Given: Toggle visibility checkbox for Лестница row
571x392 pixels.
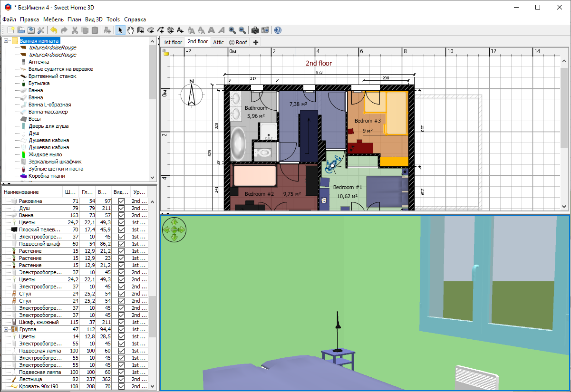Looking at the screenshot, I should coord(121,380).
